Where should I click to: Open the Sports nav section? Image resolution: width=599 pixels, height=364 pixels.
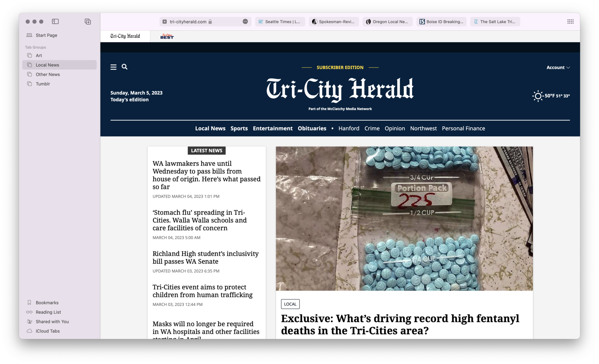tap(239, 128)
